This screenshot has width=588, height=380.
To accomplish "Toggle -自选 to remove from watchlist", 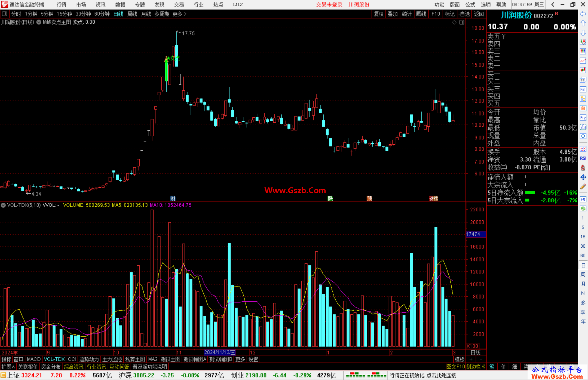I will (x=464, y=14).
